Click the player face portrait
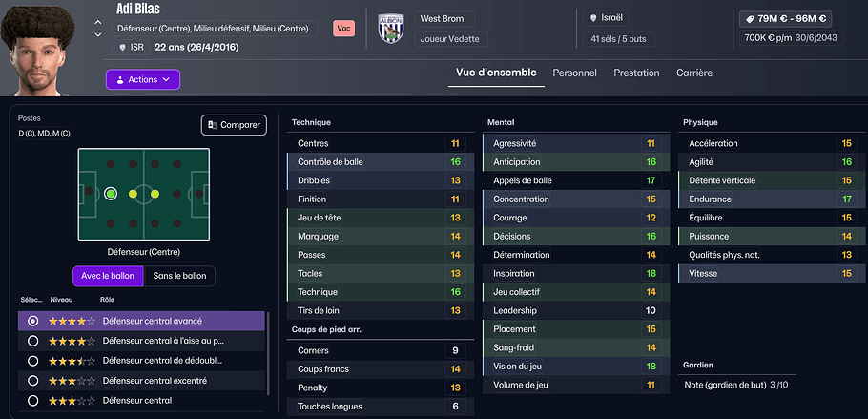 point(37,49)
